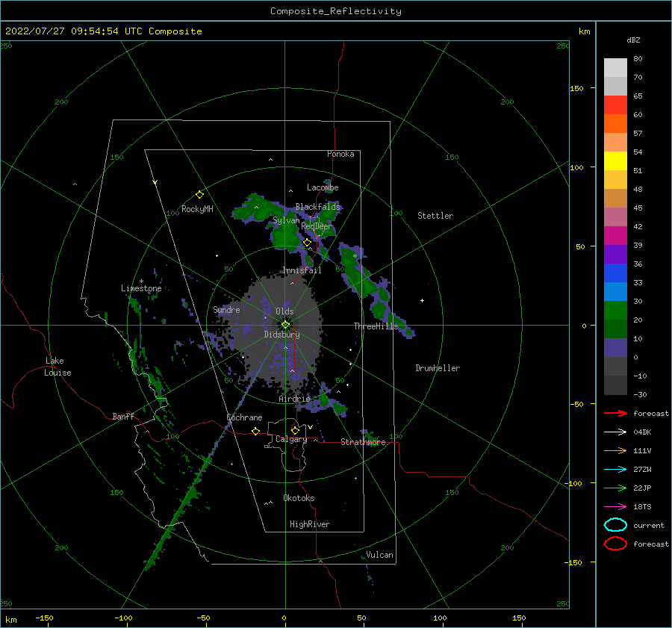Image resolution: width=672 pixels, height=628 pixels.
Task: Click the RockyMH station diamond marker
Action: (x=199, y=195)
